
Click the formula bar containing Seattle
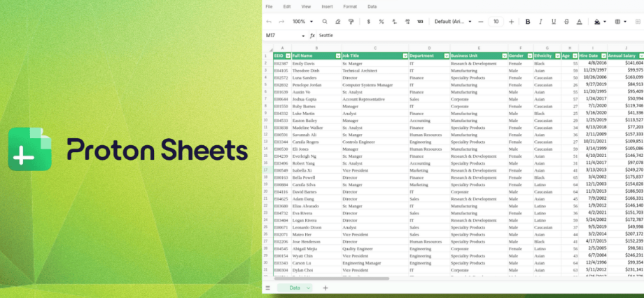tap(480, 36)
